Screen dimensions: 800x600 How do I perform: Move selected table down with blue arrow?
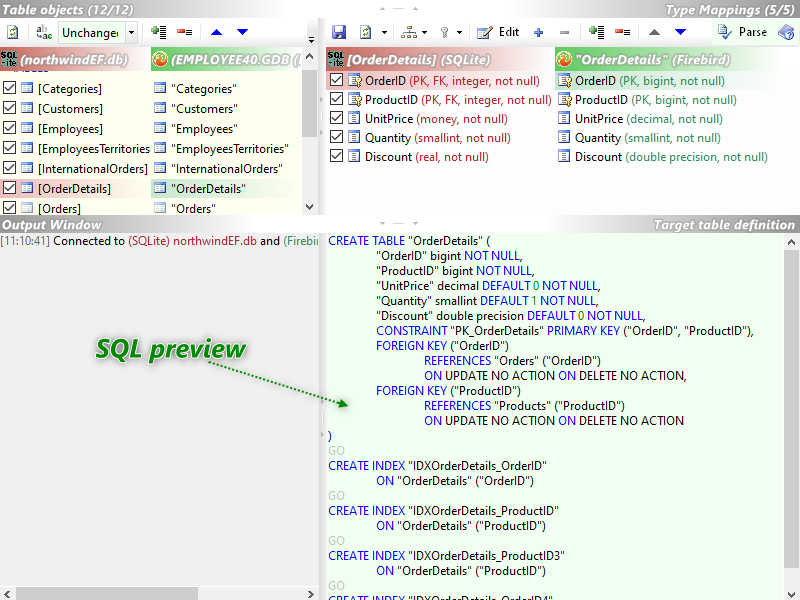coord(242,32)
